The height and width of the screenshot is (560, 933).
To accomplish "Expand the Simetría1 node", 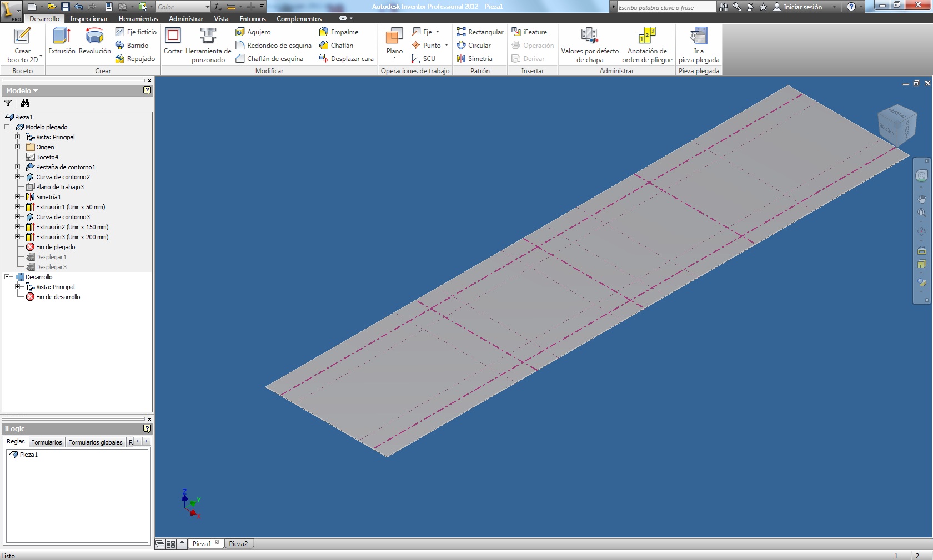I will (18, 197).
